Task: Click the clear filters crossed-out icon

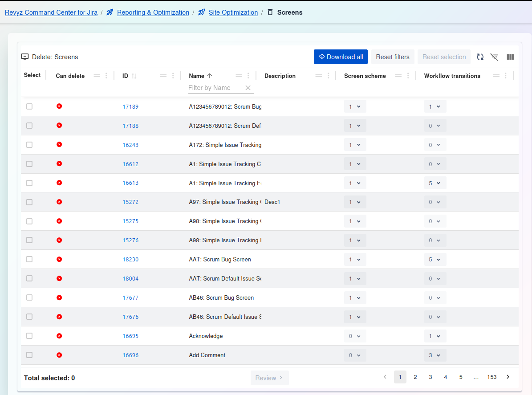Action: 494,57
